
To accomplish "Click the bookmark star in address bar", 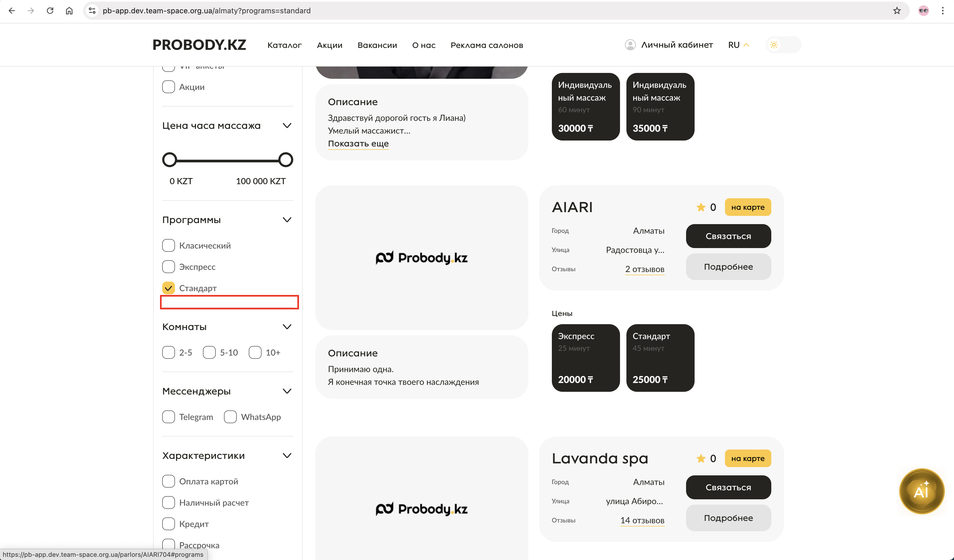I will pos(897,11).
